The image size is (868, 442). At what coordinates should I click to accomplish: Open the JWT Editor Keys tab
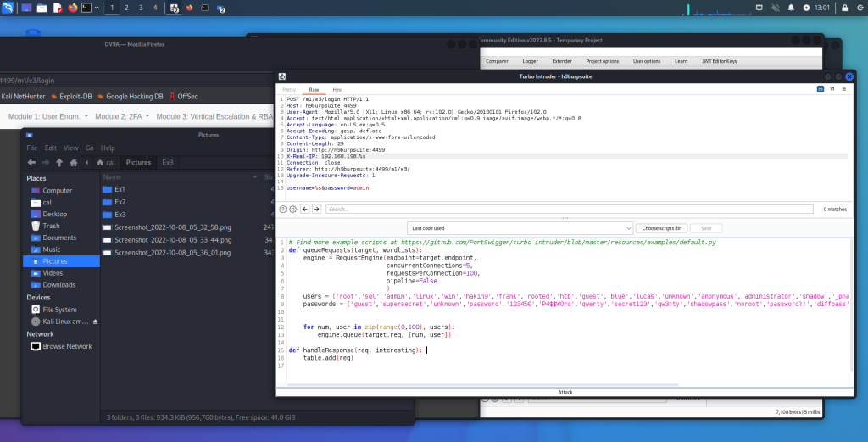[x=719, y=61]
